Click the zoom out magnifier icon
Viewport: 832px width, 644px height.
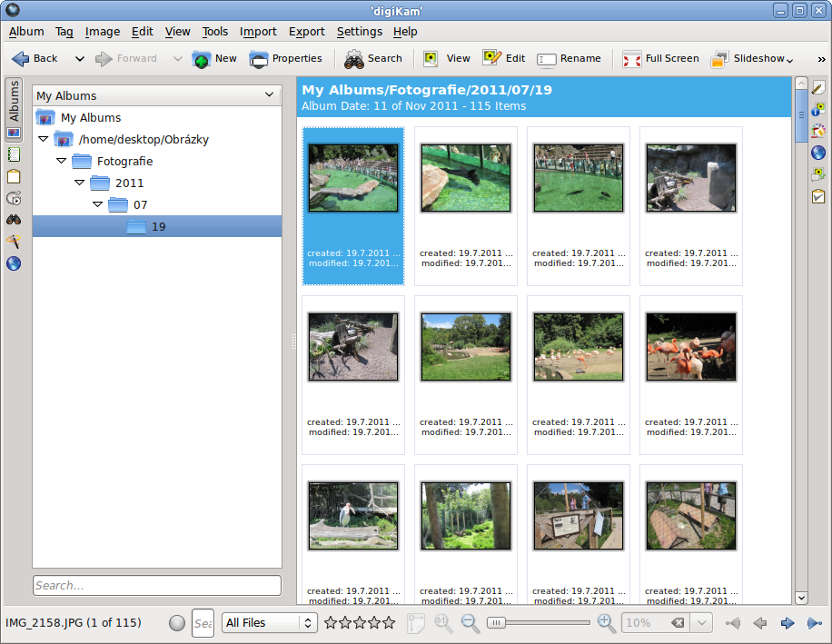tap(470, 623)
